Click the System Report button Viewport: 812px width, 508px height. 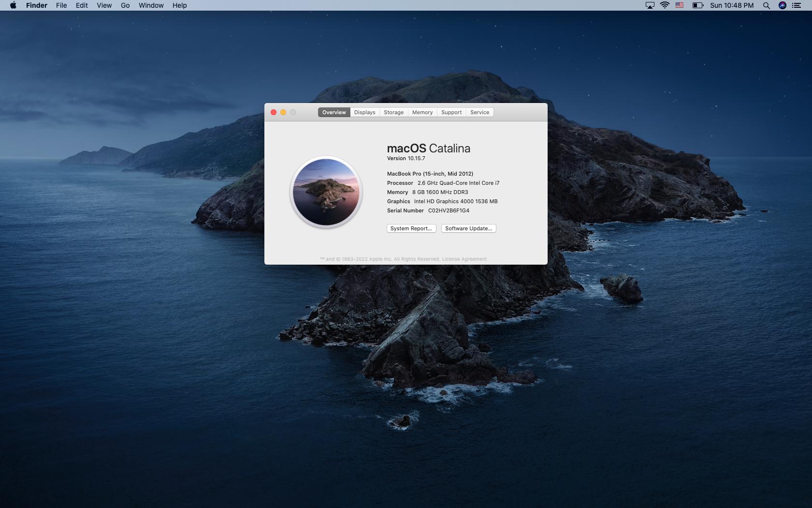tap(411, 228)
